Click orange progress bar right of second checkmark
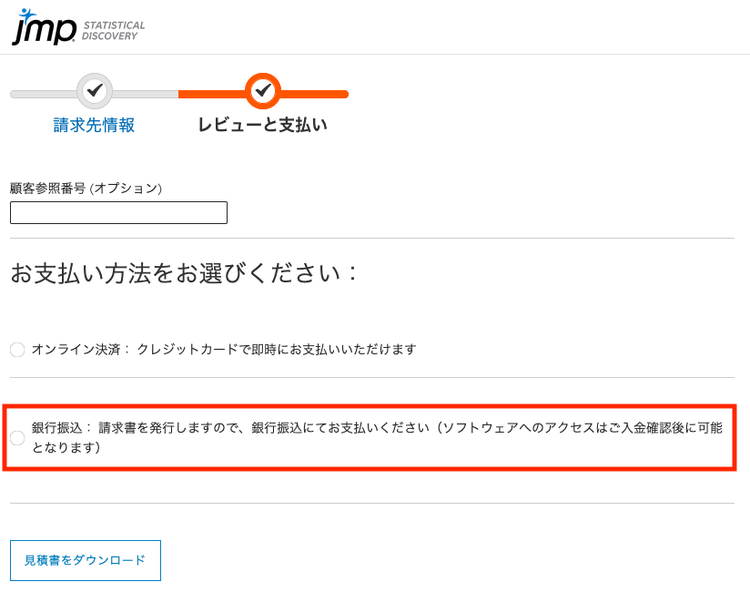Viewport: 750px width, 592px height. [314, 94]
